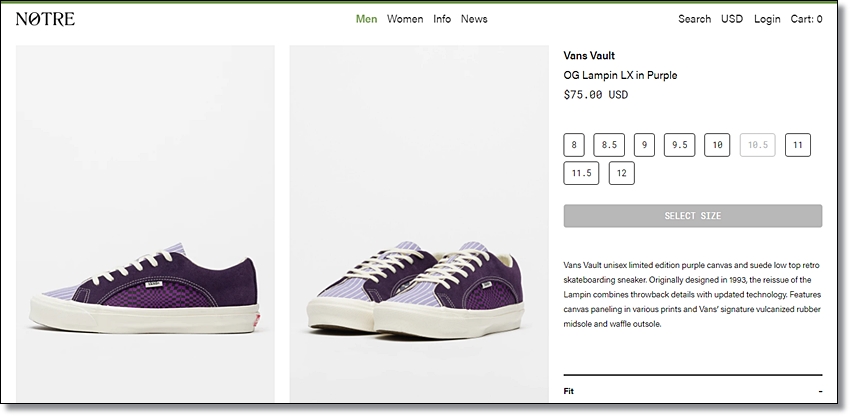Screen dimensions: 850x416
Task: Go to Login page
Action: [767, 19]
